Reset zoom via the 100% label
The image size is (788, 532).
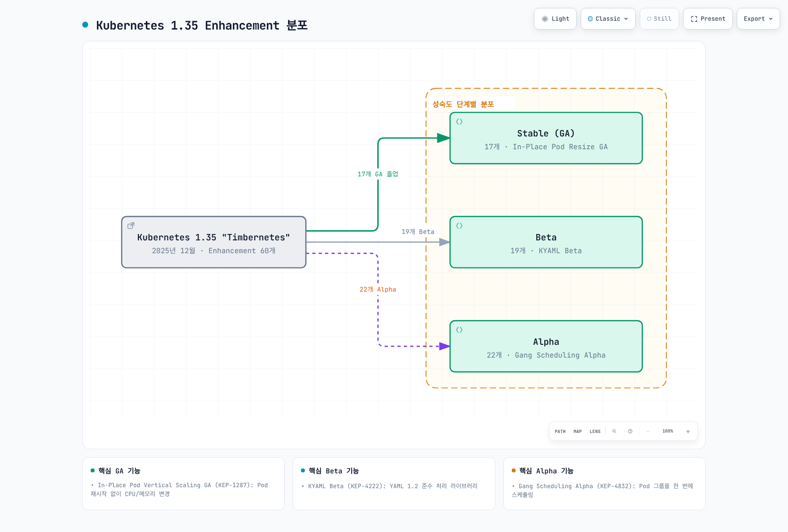pos(668,432)
